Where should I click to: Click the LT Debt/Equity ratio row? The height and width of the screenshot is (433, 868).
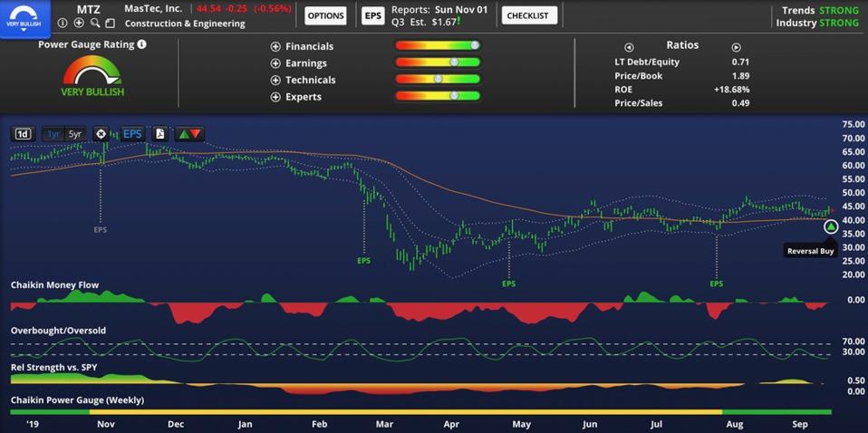point(682,62)
